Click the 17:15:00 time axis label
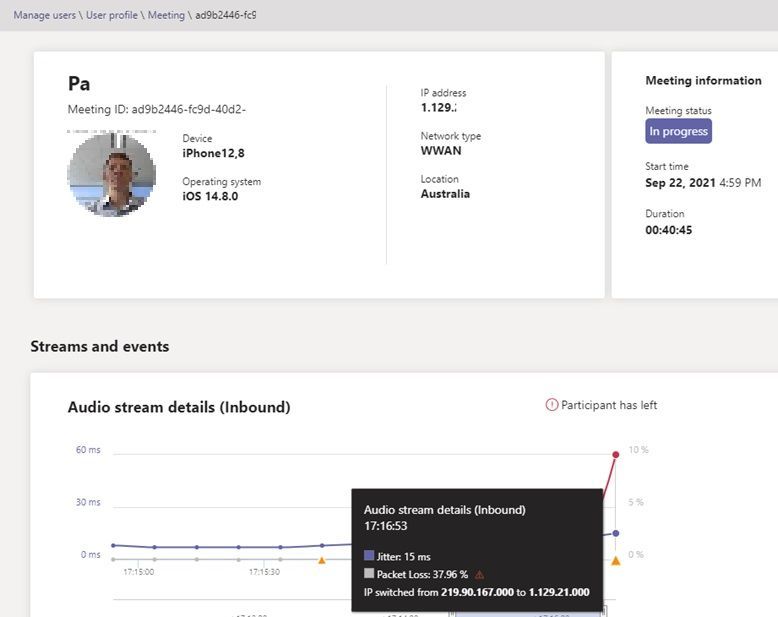This screenshot has width=778, height=617. [x=138, y=572]
